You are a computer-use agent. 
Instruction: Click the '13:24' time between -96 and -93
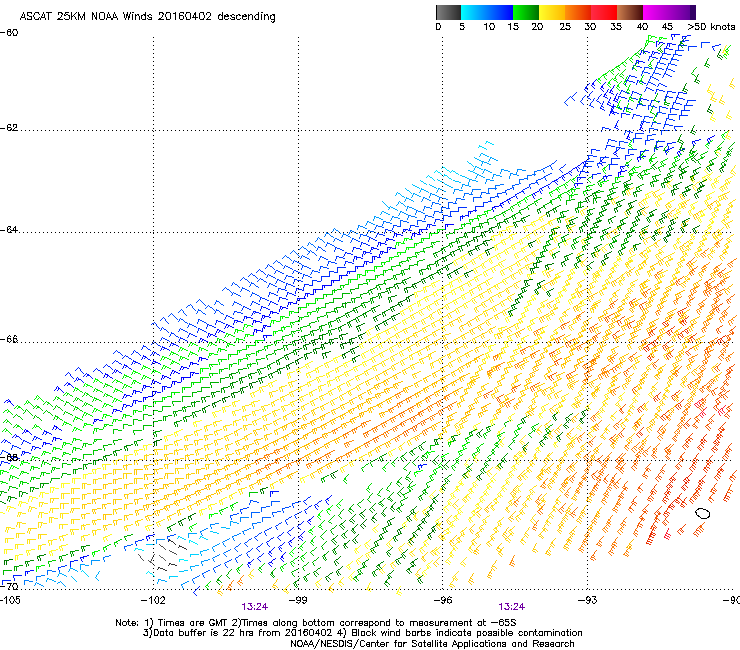coord(512,607)
